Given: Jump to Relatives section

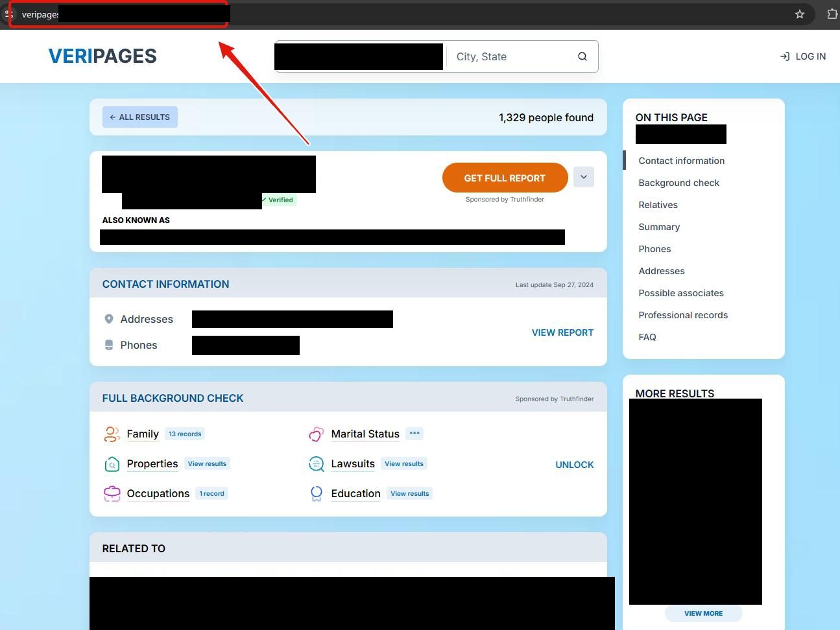Looking at the screenshot, I should 658,205.
